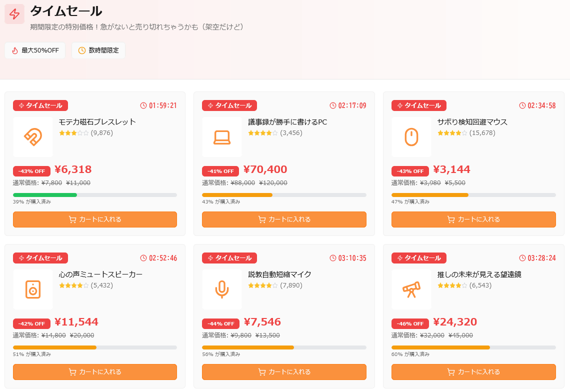
Task: Add 説教自動短縮マイク to the cart
Action: (284, 372)
